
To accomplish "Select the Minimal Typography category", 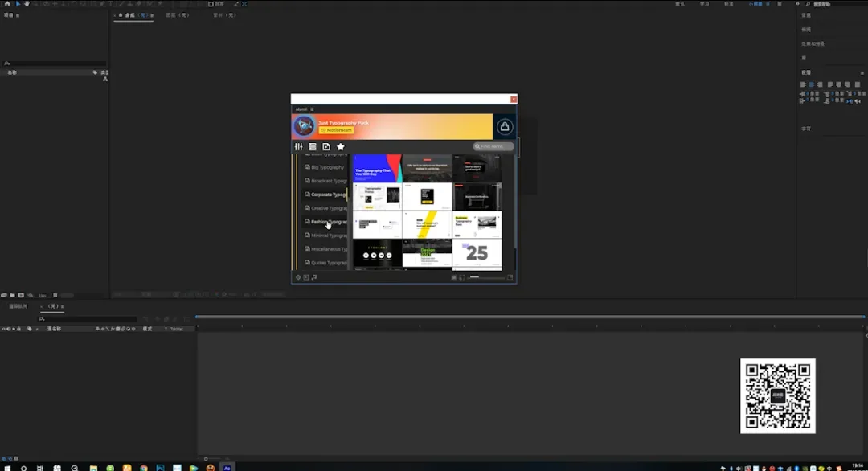I will pos(325,235).
